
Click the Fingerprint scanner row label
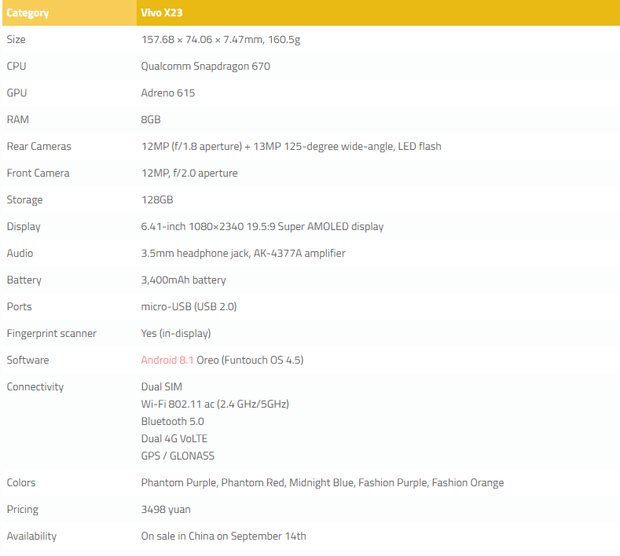[51, 333]
